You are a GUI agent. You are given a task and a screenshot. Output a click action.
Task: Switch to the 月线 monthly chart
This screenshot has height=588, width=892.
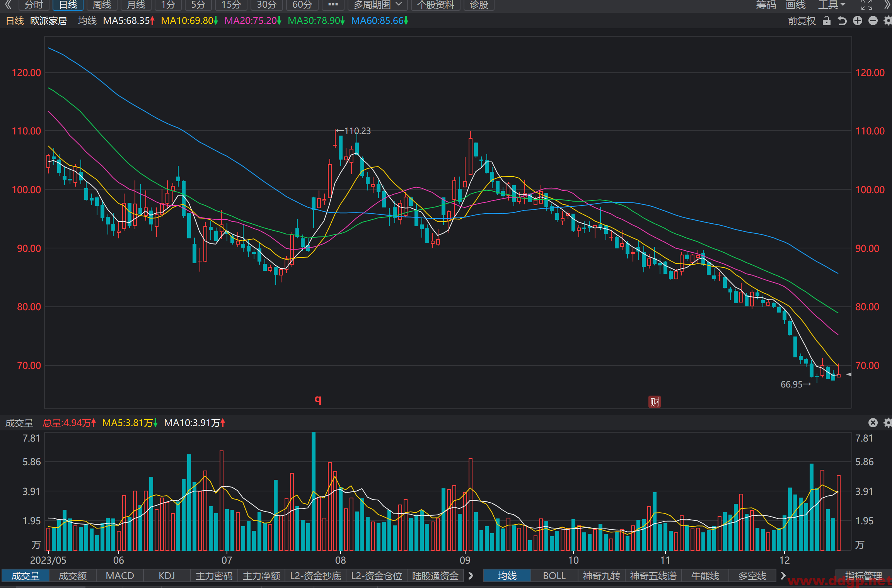coord(136,5)
